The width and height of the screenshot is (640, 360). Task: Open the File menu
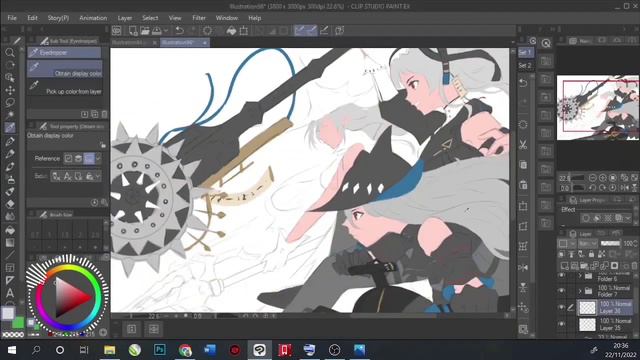pyautogui.click(x=12, y=18)
